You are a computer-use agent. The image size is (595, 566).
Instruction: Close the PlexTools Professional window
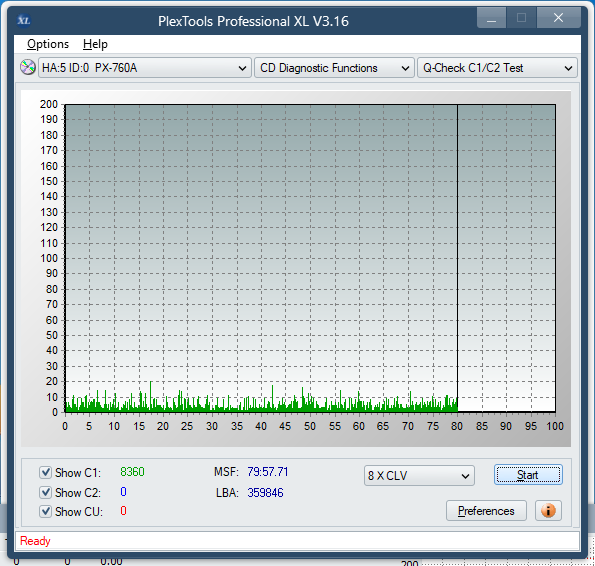(x=558, y=18)
